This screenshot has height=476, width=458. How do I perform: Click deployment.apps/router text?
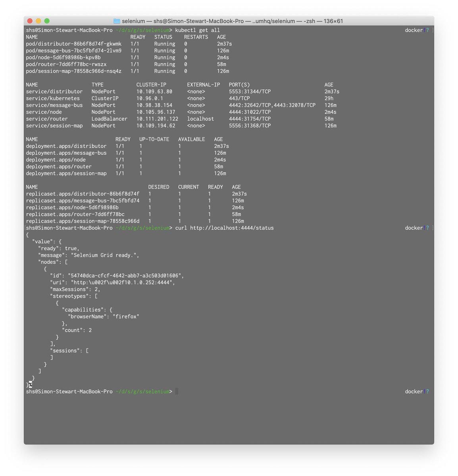click(x=59, y=167)
